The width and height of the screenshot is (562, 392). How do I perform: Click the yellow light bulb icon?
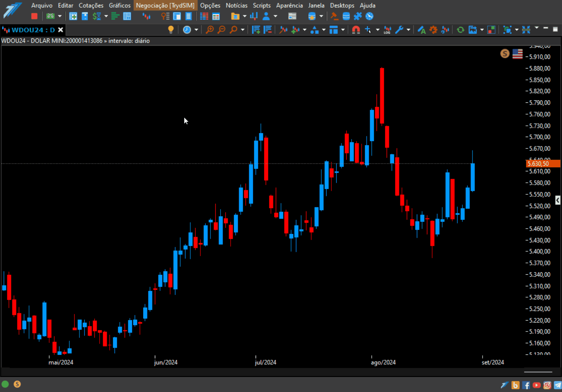pos(171,29)
